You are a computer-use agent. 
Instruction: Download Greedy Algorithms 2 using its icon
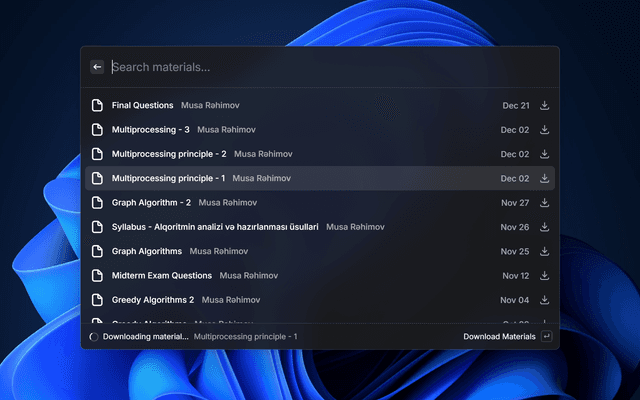point(545,300)
